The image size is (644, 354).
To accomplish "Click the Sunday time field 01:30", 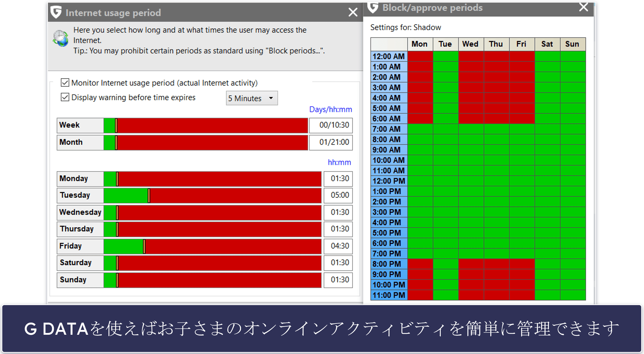I will (338, 280).
